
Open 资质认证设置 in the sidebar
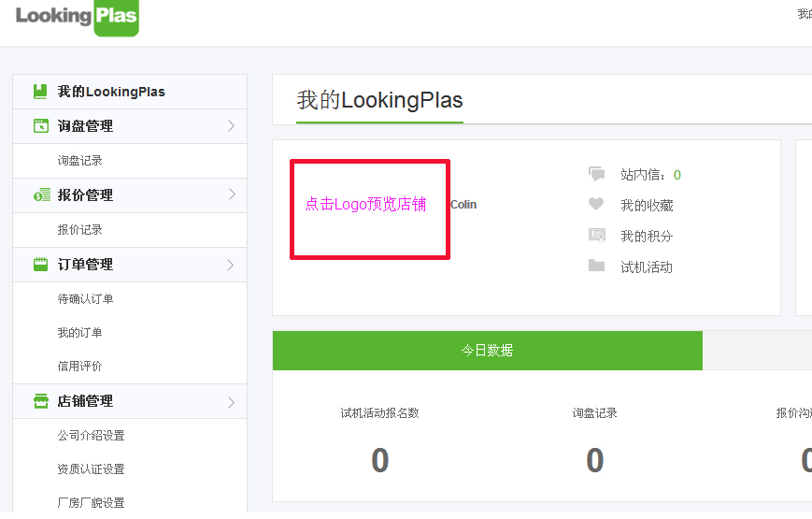92,469
